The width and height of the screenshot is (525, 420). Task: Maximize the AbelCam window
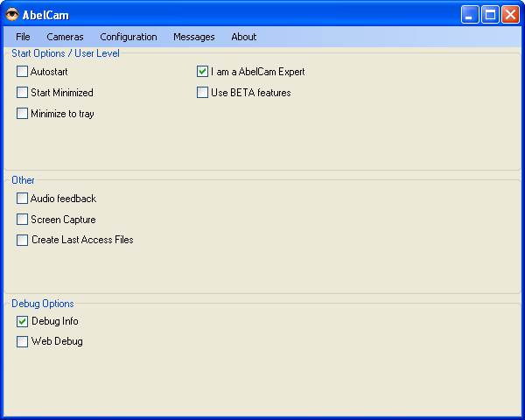click(x=490, y=15)
